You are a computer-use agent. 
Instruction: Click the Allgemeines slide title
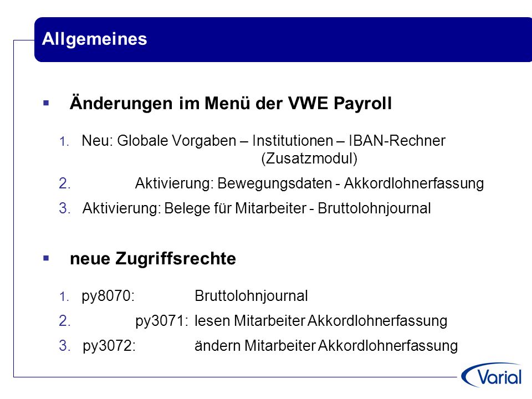94,39
